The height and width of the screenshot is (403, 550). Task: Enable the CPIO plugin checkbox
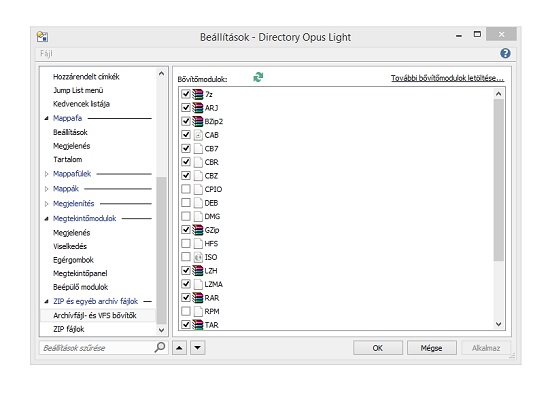point(186,189)
